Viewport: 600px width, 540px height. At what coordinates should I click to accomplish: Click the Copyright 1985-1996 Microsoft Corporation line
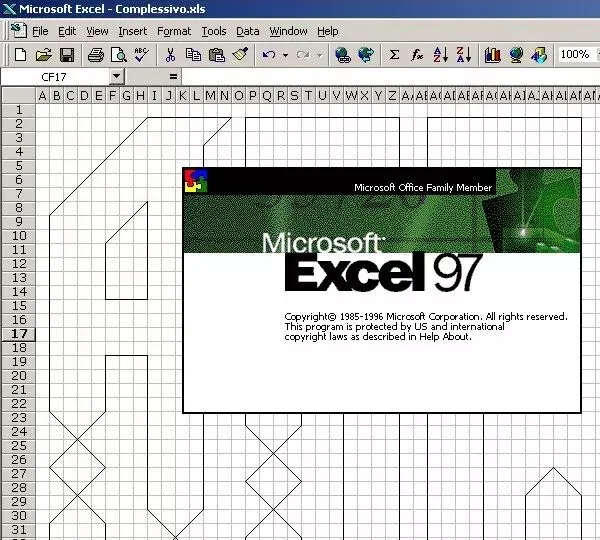(x=426, y=316)
